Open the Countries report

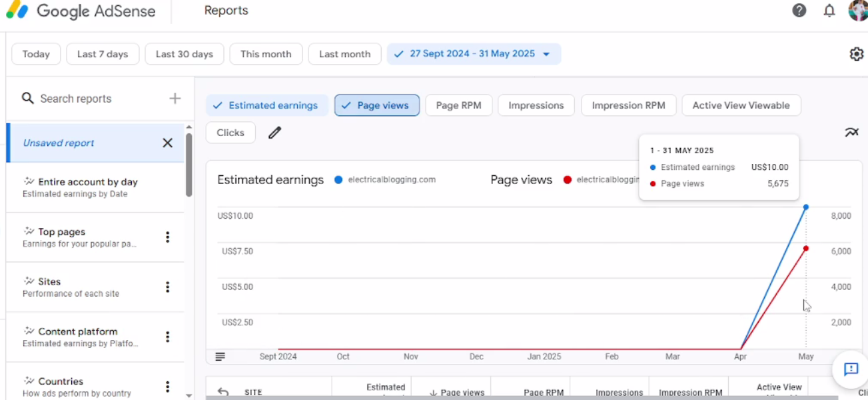point(95,382)
